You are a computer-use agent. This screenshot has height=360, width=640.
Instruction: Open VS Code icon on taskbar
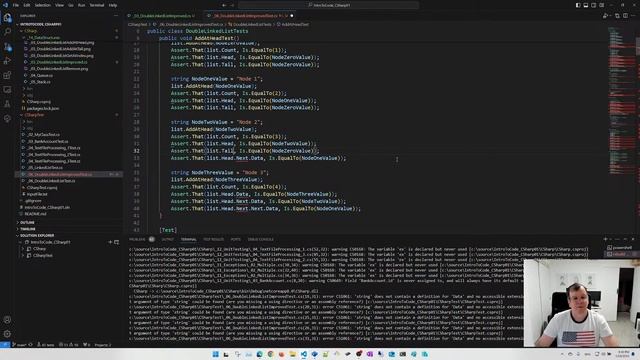304,354
